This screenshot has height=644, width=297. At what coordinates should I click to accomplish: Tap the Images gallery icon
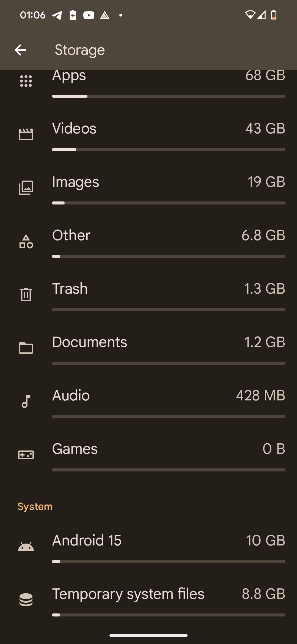(x=26, y=188)
